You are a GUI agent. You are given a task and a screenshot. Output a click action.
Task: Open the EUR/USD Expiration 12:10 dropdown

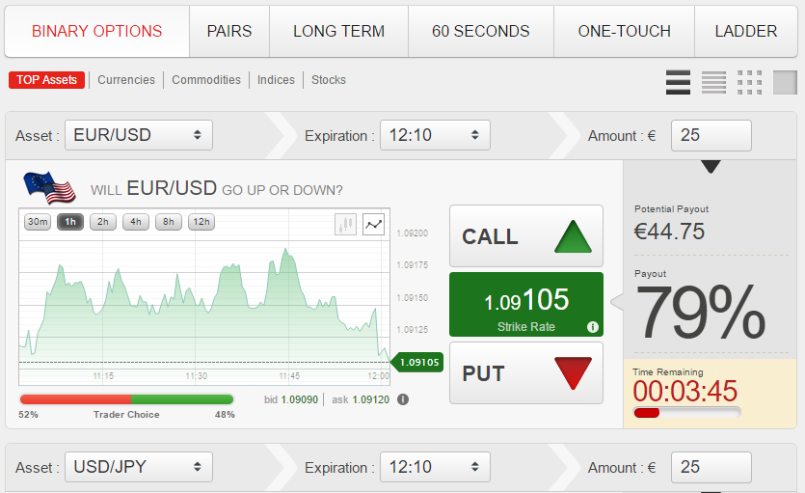click(x=435, y=135)
